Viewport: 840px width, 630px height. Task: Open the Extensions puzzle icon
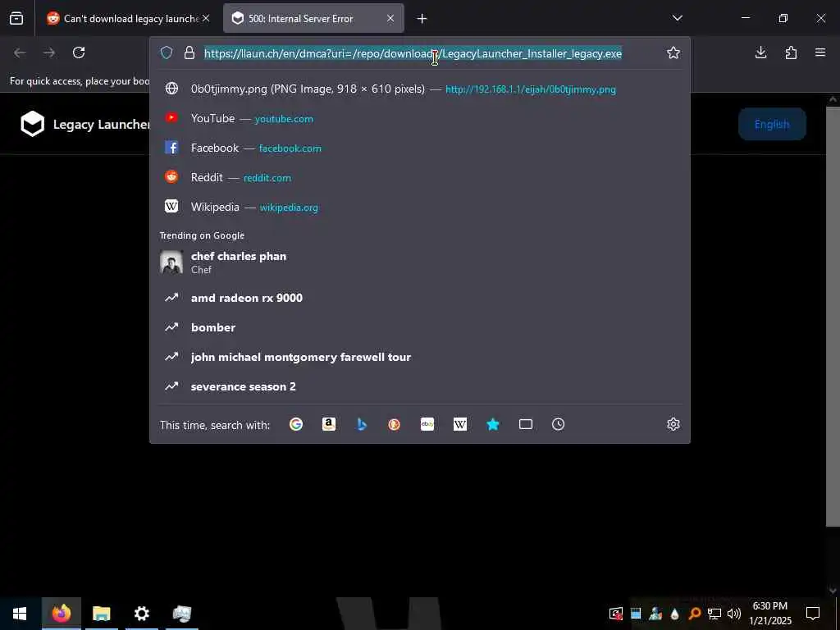click(x=791, y=52)
